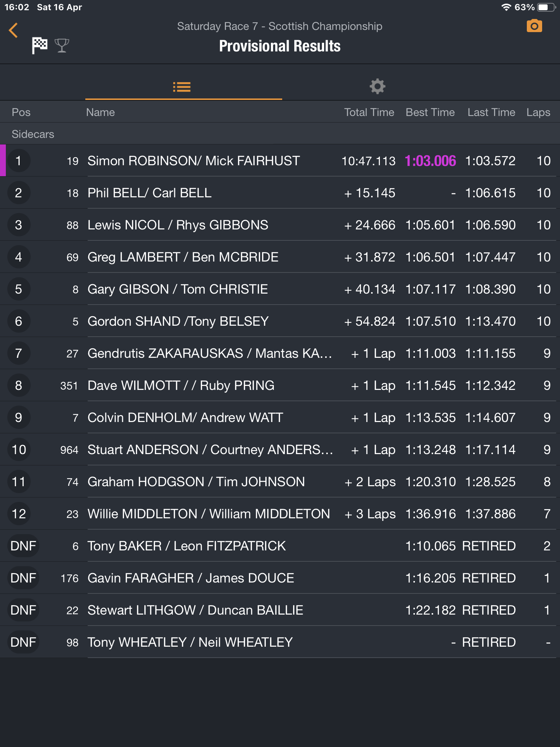Switch to the results list tab

click(x=182, y=87)
